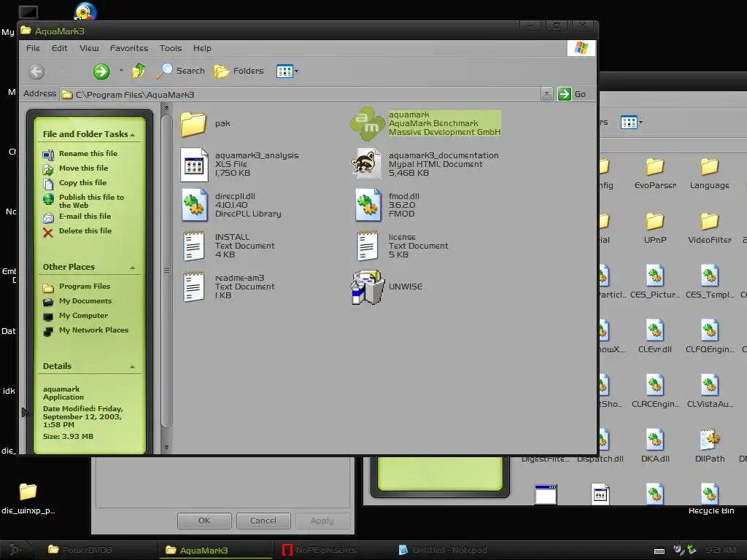Screen dimensions: 747x560
Task: Click the red X Delete icon
Action: click(48, 233)
